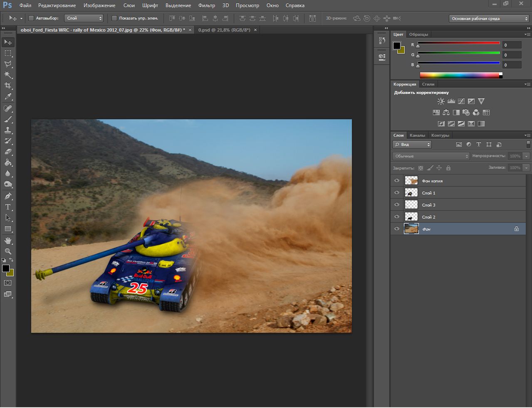Switch to the Стили panel tab

click(428, 84)
